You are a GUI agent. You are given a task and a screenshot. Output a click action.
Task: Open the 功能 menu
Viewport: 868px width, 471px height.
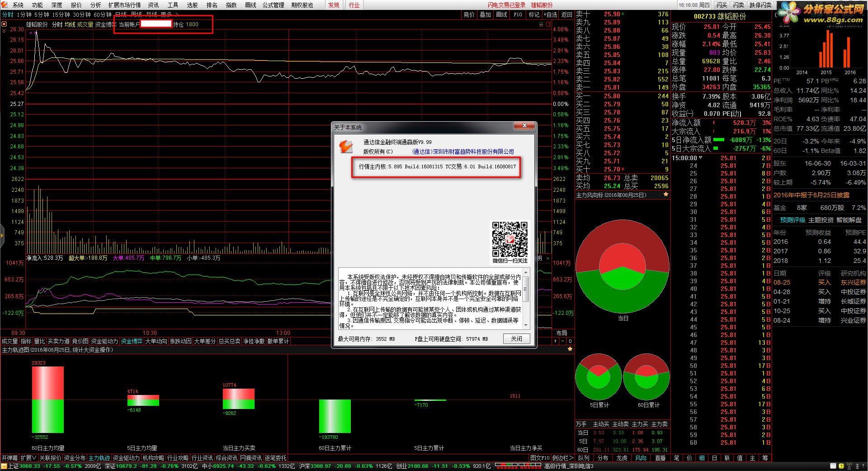coord(38,5)
